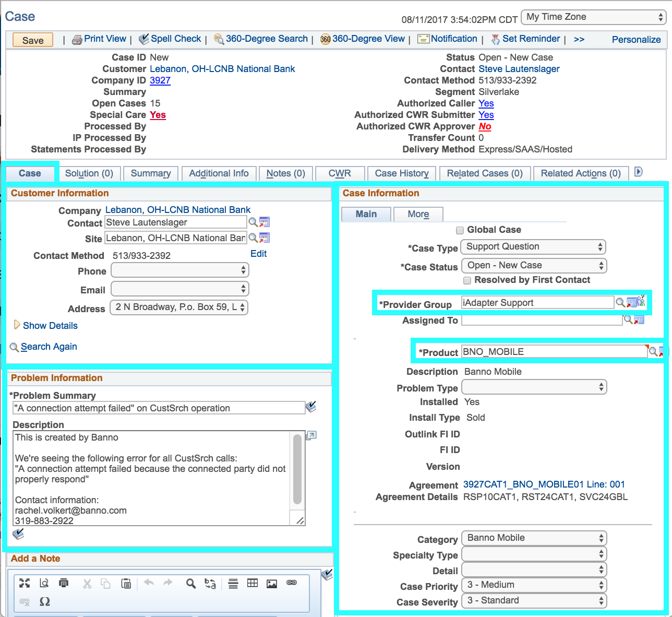Insert special character (omega) in note
This screenshot has width=672, height=617.
45,602
